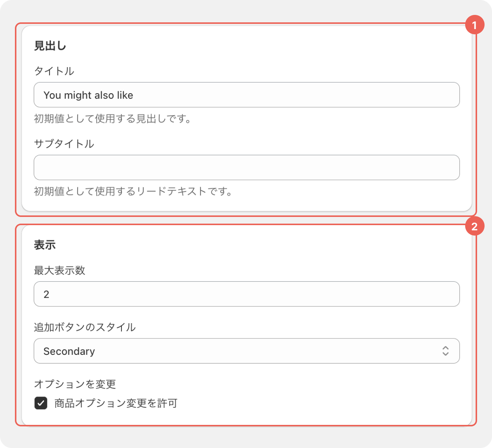Click the red number 1 annotation badge

coord(474,25)
